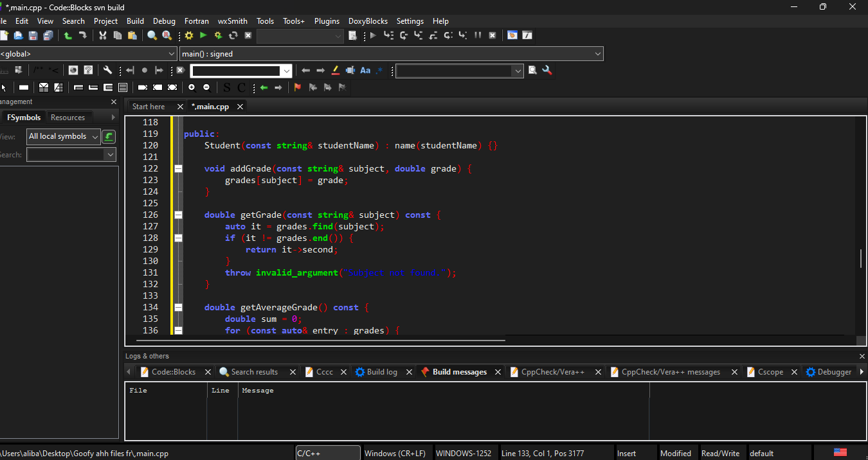Abort the build using the red X icon
Viewport: 868px width, 460px height.
(248, 35)
